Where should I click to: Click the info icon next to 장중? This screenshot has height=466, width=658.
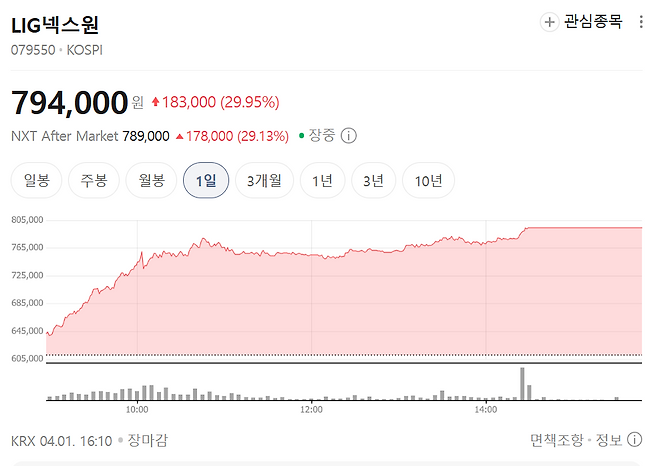click(x=348, y=136)
